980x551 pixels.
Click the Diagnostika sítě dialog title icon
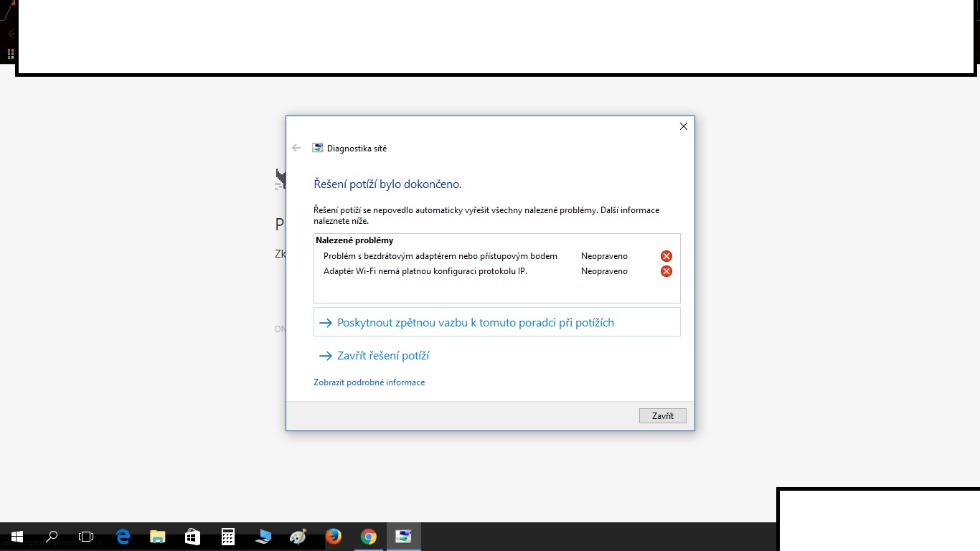pos(318,149)
